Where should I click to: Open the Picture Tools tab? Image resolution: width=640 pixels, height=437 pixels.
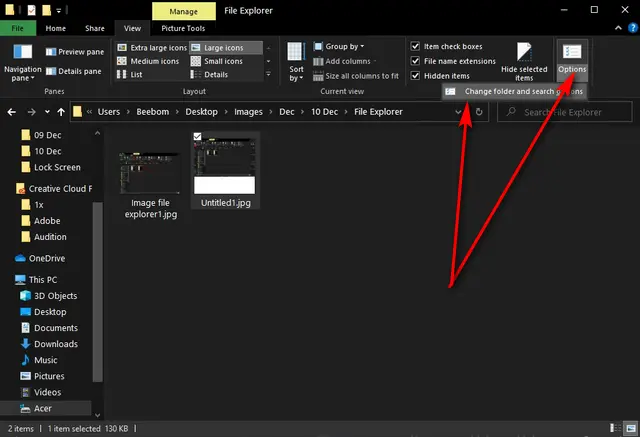[x=183, y=28]
